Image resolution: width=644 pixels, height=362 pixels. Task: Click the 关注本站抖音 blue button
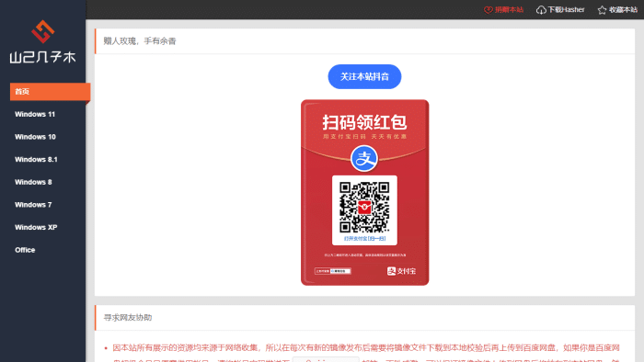364,76
